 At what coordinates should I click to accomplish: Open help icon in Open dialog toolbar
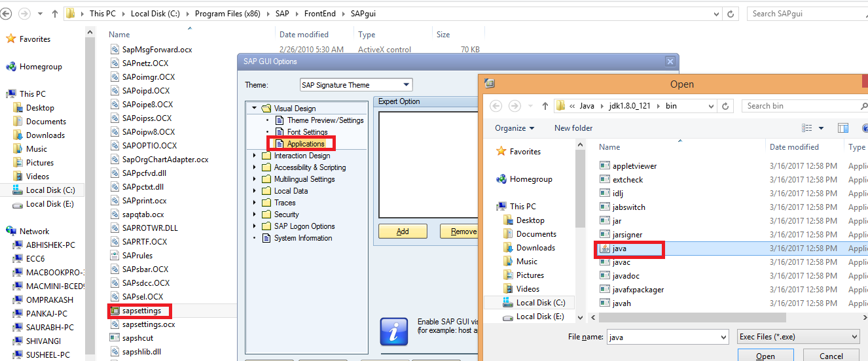point(865,128)
